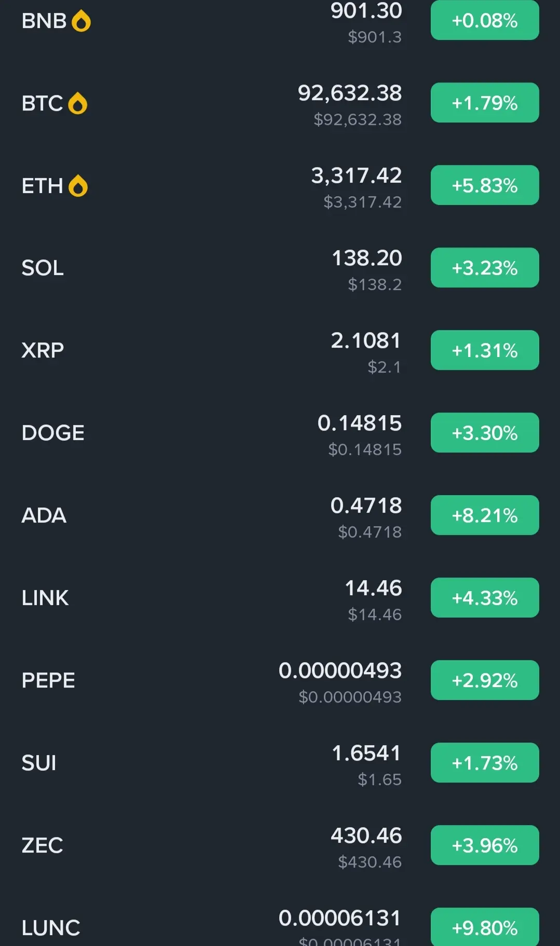Tap the flame icon next to BNB
This screenshot has height=946, width=560.
point(81,21)
